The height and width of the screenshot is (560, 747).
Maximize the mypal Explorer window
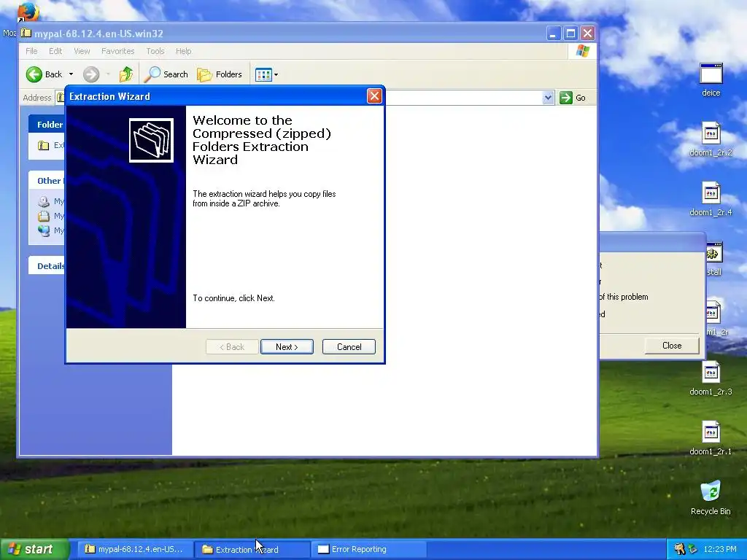point(570,34)
